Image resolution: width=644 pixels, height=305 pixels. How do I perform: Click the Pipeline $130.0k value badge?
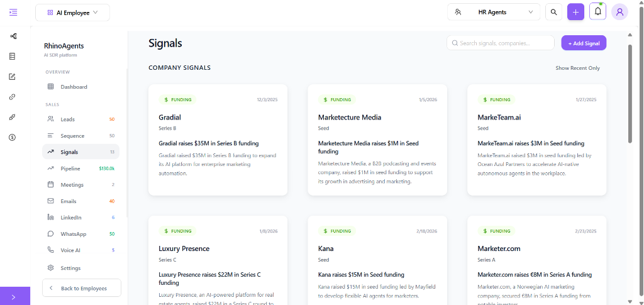pyautogui.click(x=107, y=169)
